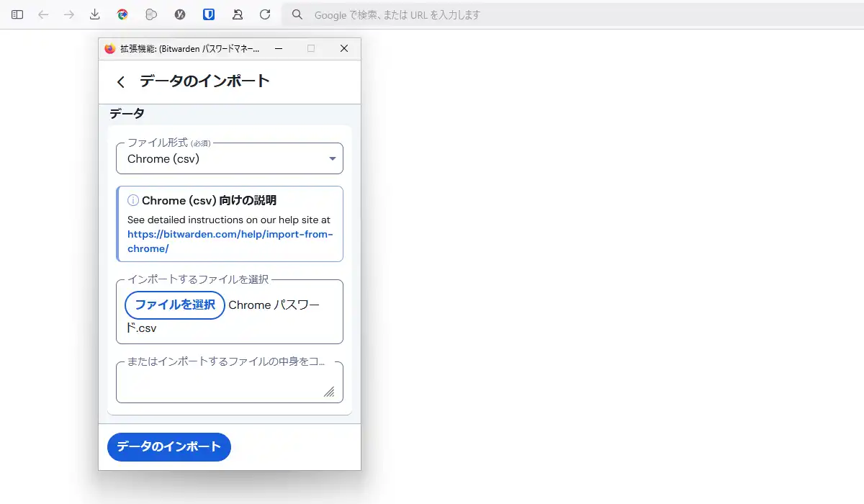Click the search magnifier in address bar
Image resolution: width=864 pixels, height=504 pixels.
297,14
